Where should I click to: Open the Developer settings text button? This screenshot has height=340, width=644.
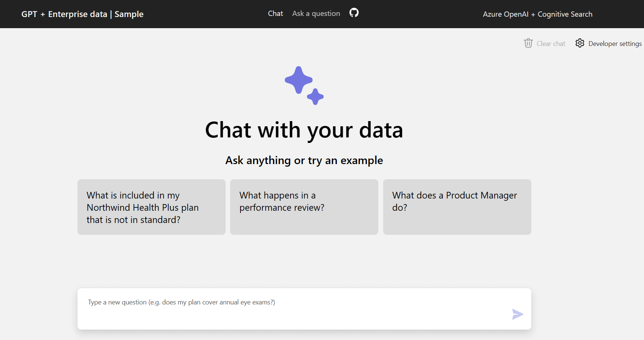point(615,44)
